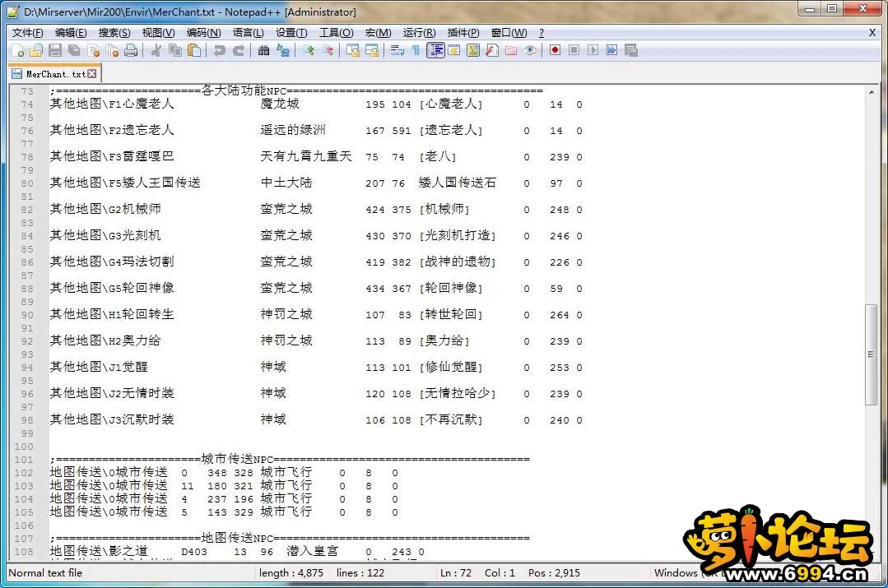Click the text [光刻机打造]

tap(458, 235)
